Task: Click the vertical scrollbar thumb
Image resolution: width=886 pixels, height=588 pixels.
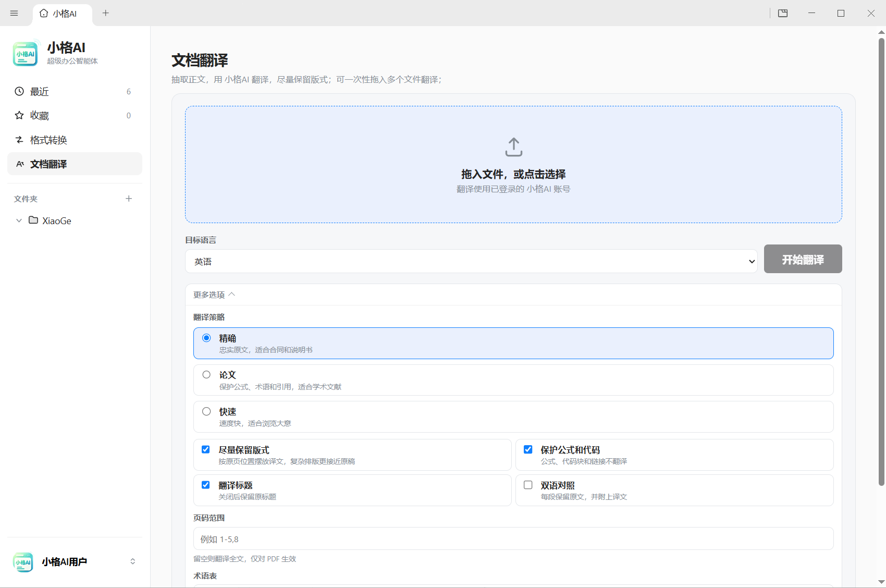Action: pyautogui.click(x=881, y=261)
